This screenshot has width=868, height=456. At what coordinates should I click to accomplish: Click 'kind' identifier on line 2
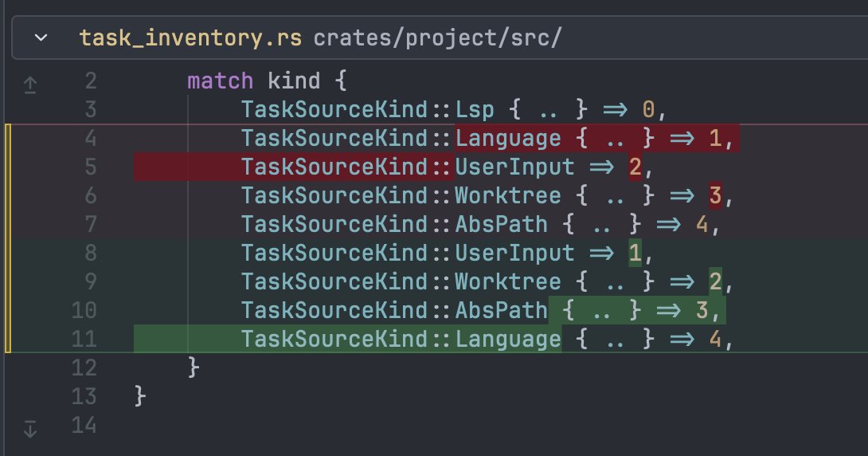[294, 81]
